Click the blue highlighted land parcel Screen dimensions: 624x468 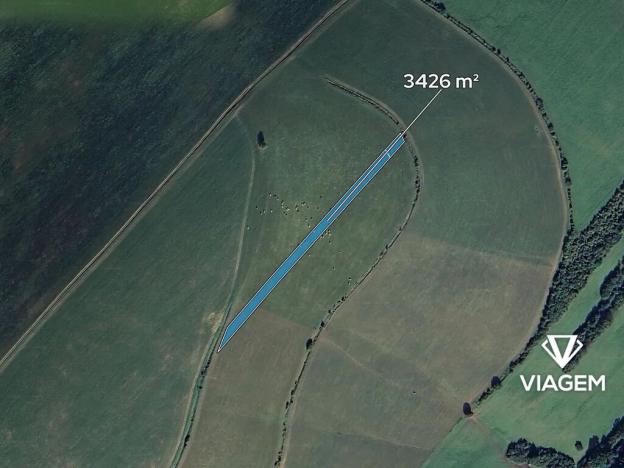tap(312, 242)
